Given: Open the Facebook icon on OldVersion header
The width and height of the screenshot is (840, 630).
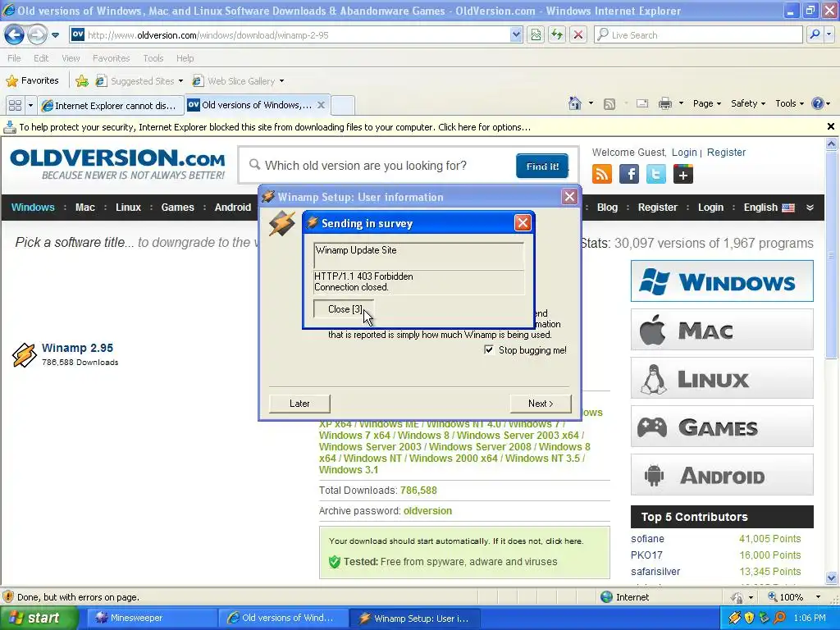Looking at the screenshot, I should tap(629, 174).
